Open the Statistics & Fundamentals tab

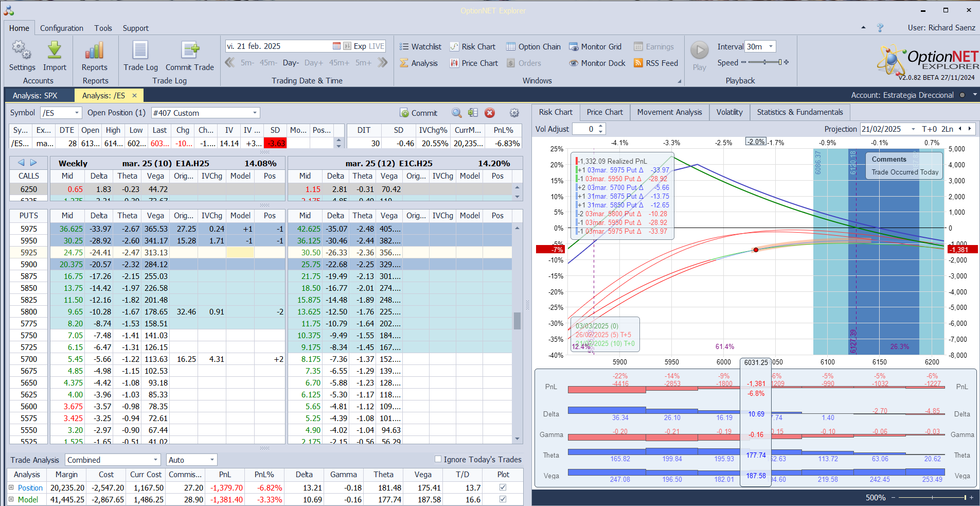pyautogui.click(x=800, y=112)
